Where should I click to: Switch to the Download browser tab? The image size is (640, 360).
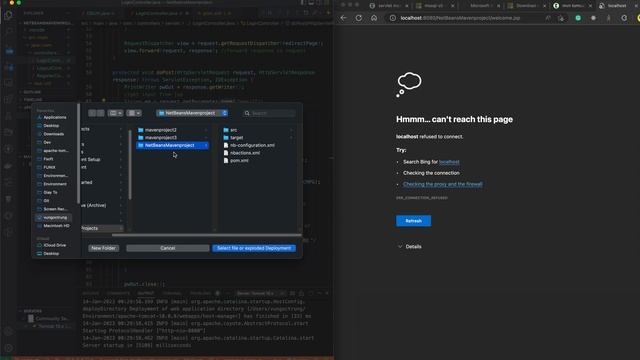(x=526, y=6)
